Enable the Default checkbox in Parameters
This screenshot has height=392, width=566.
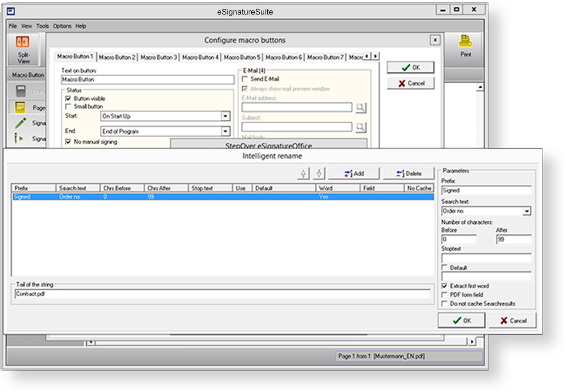[445, 267]
